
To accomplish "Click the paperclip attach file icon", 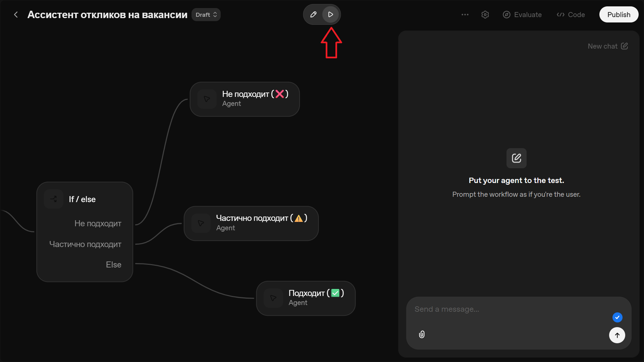I will [422, 334].
